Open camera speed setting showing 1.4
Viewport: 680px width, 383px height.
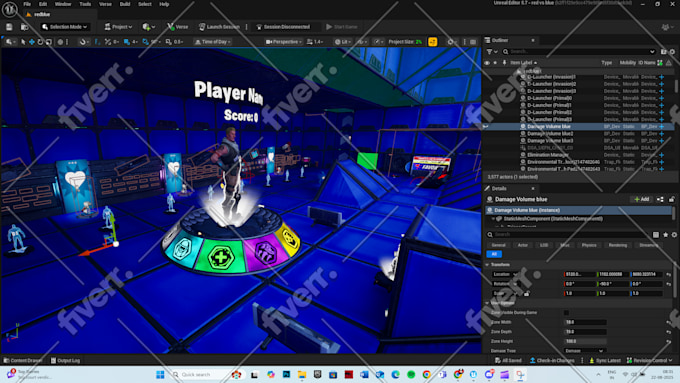[x=315, y=42]
